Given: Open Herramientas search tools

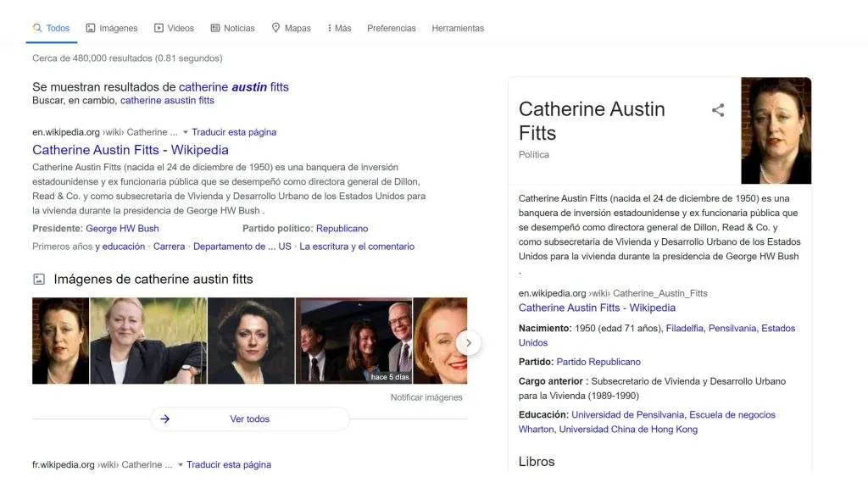Looking at the screenshot, I should 458,28.
